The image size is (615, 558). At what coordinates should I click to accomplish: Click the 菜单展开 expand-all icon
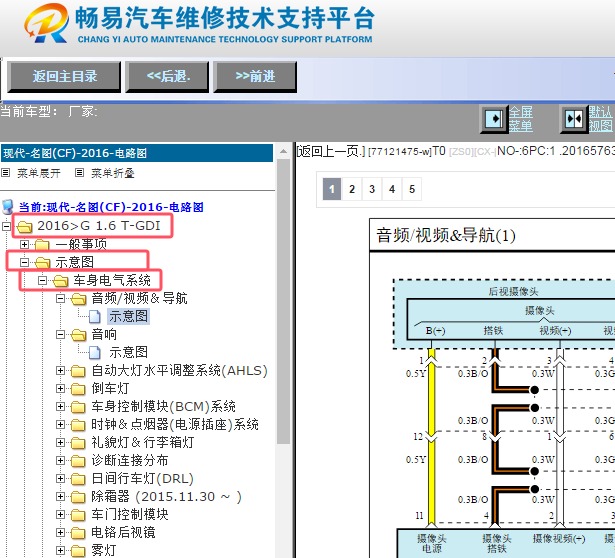pyautogui.click(x=7, y=173)
